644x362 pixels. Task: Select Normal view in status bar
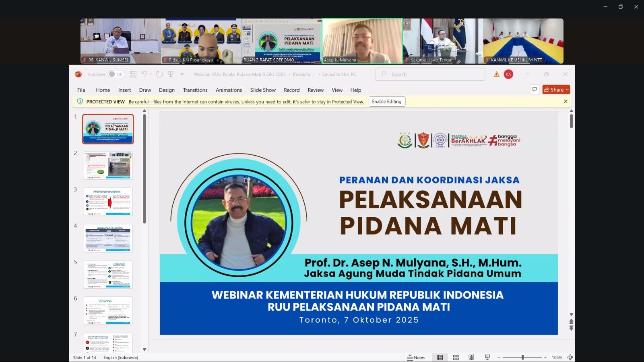[440, 357]
